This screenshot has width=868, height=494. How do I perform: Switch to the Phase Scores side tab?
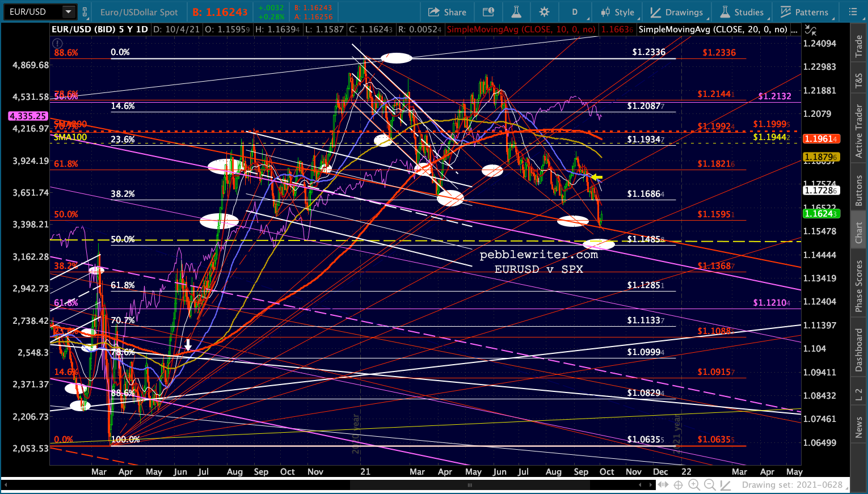tap(858, 286)
